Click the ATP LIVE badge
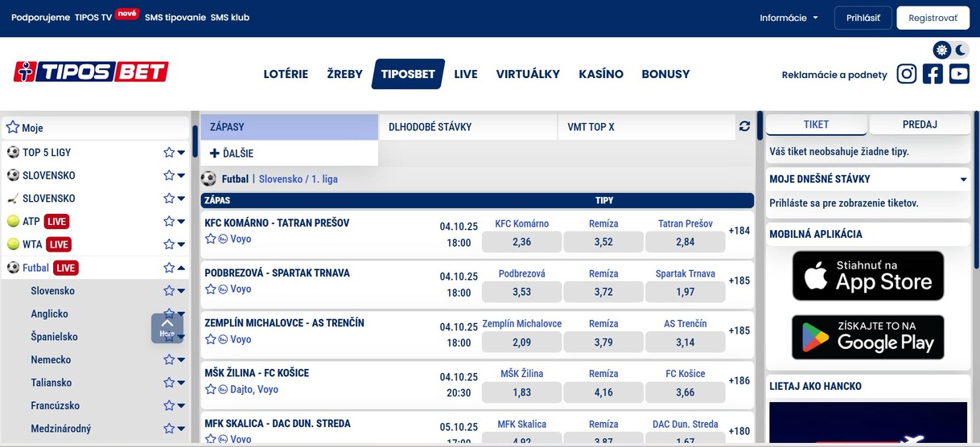The width and height of the screenshot is (980, 447). 56,221
